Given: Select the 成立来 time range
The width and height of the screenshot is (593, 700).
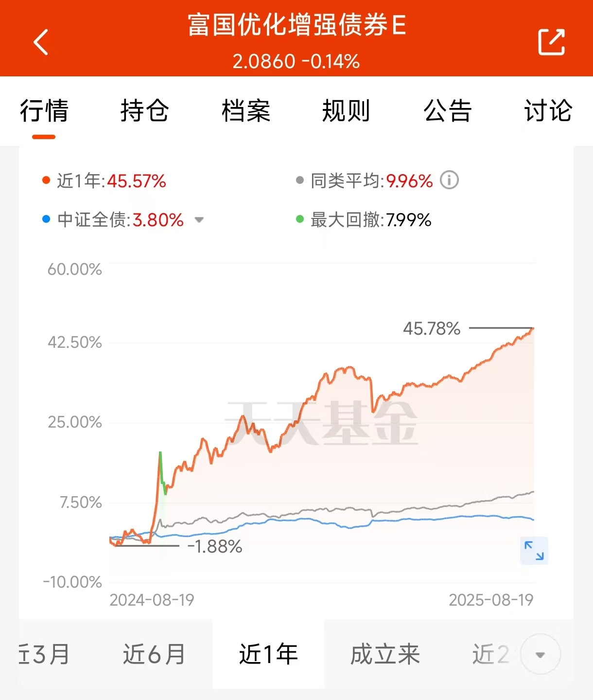Looking at the screenshot, I should 385,654.
